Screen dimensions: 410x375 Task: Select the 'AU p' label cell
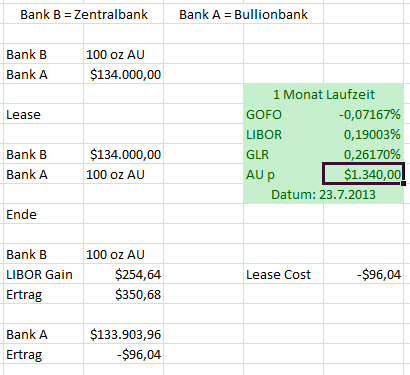283,174
